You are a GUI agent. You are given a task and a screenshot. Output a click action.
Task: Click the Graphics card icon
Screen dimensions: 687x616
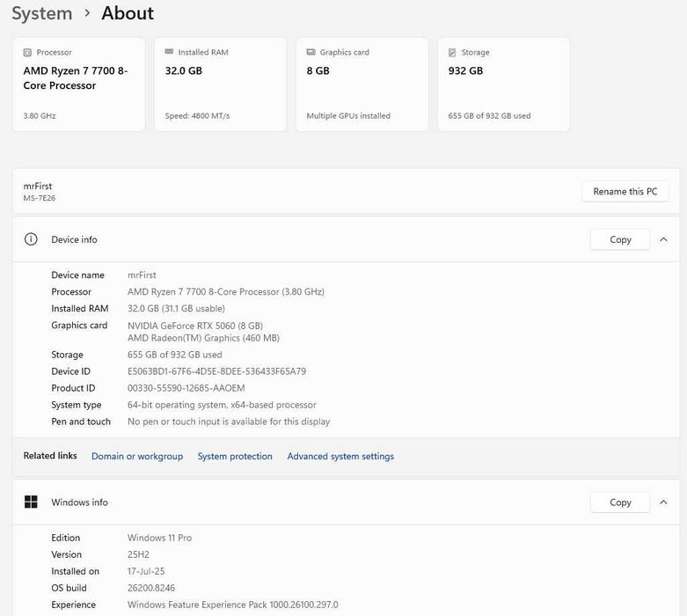[x=311, y=53]
